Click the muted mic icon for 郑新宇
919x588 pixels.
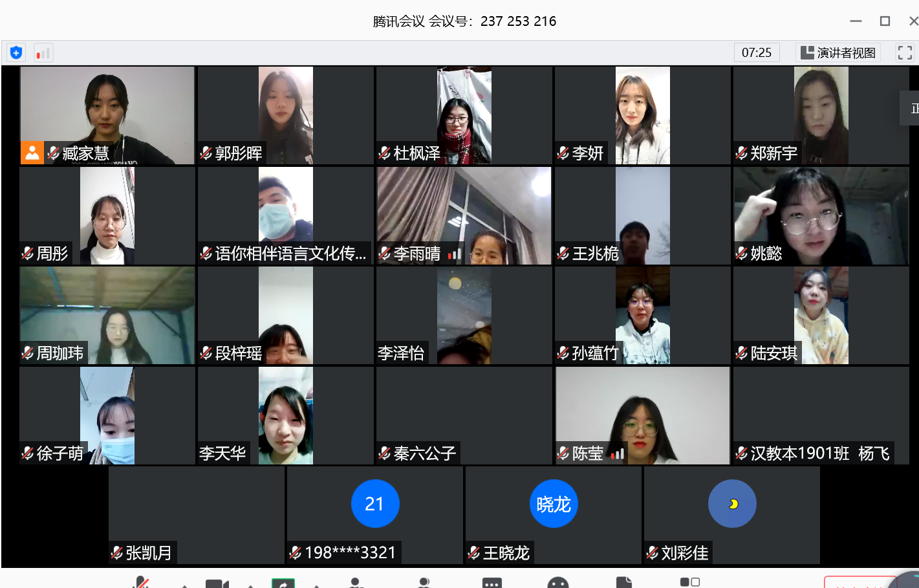742,153
